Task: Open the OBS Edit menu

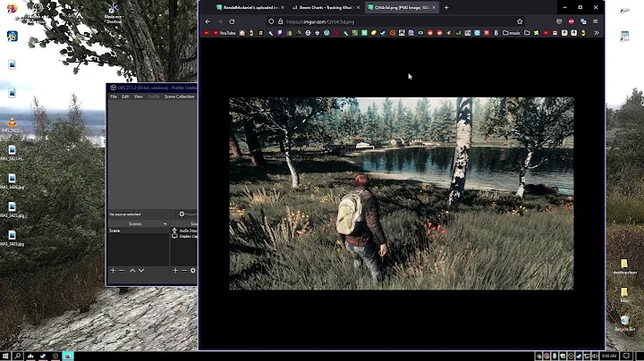Action: tap(125, 97)
